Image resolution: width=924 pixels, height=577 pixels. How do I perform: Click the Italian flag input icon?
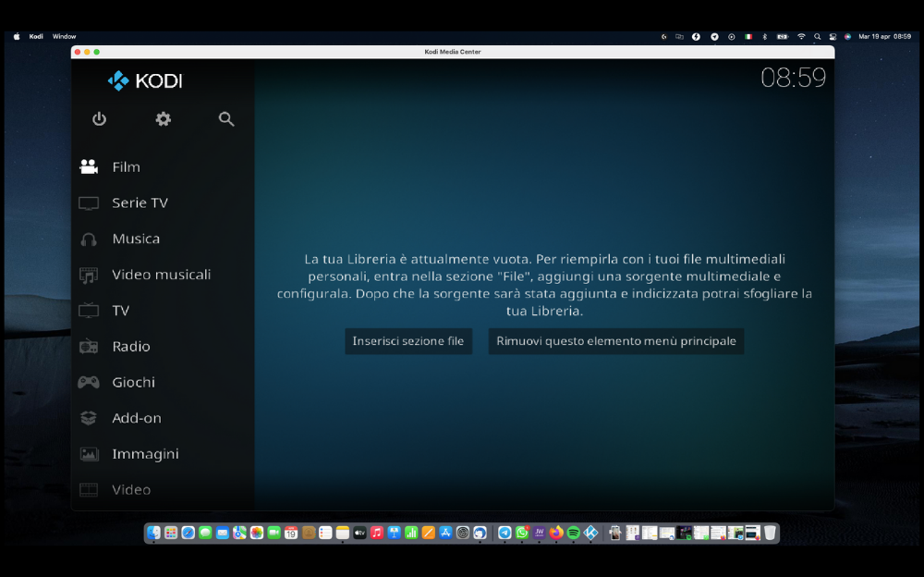[x=748, y=37]
